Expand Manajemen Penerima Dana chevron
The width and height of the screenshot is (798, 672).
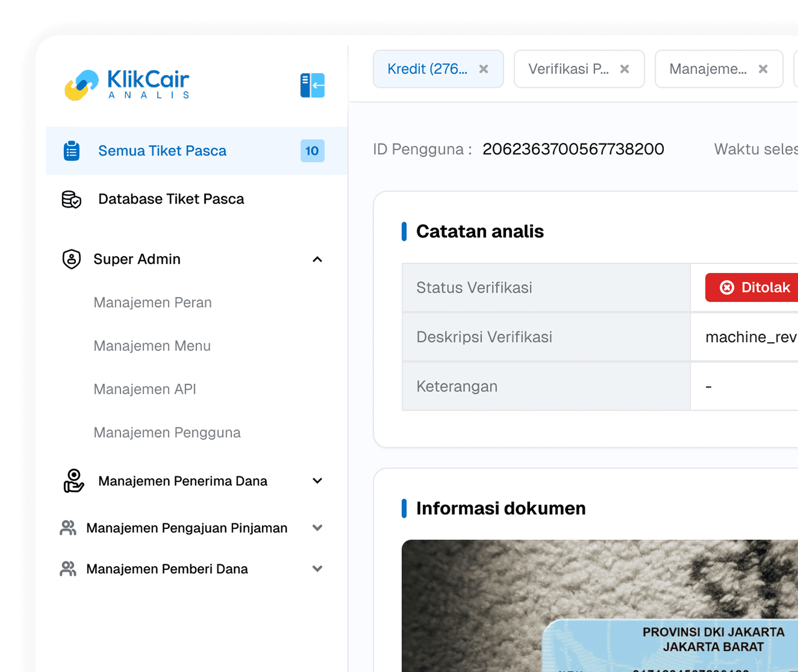pos(317,481)
